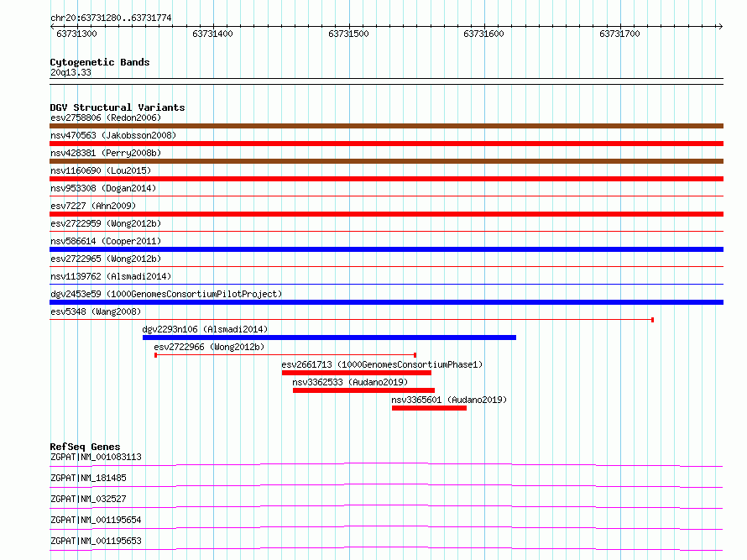Click ZGPAT|NM_001195653 transcript label

(96, 541)
